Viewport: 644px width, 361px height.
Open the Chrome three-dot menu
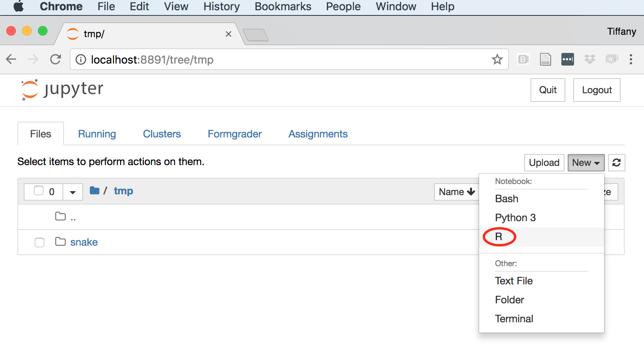(631, 60)
